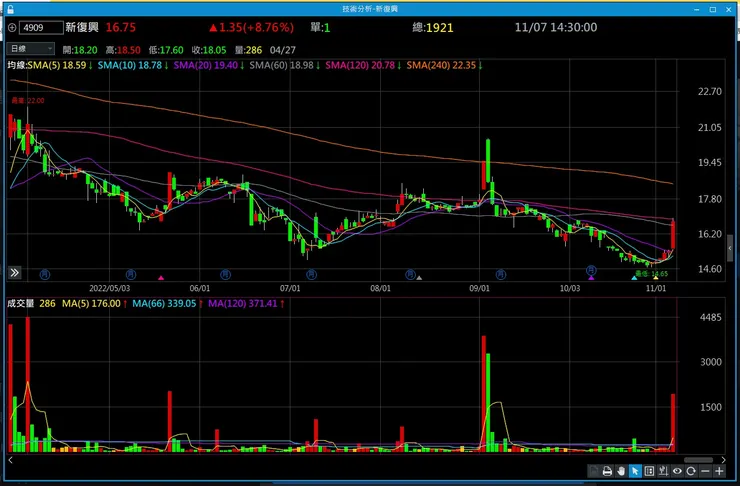Click the monthly marker icon near 08/01
The width and height of the screenshot is (740, 486).
[x=410, y=274]
